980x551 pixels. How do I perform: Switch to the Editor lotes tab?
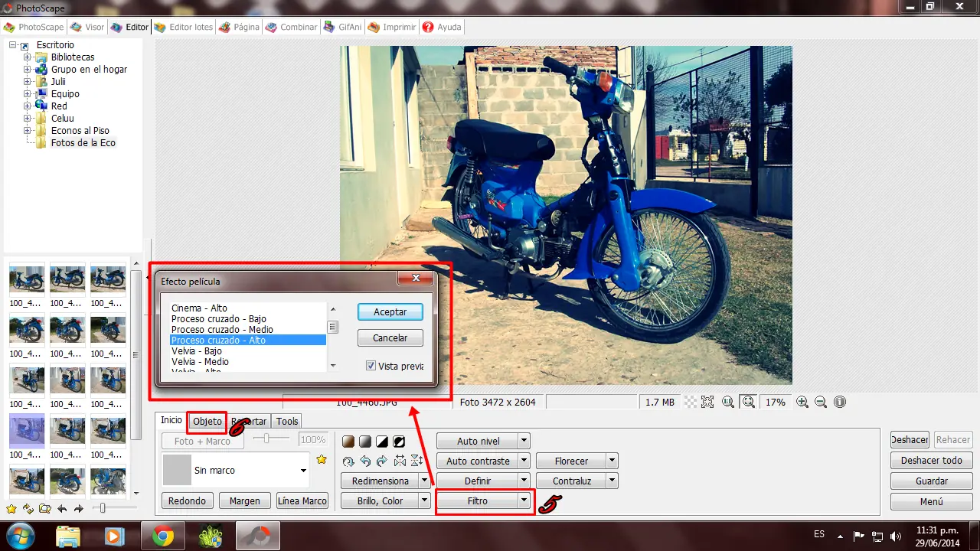tap(184, 27)
